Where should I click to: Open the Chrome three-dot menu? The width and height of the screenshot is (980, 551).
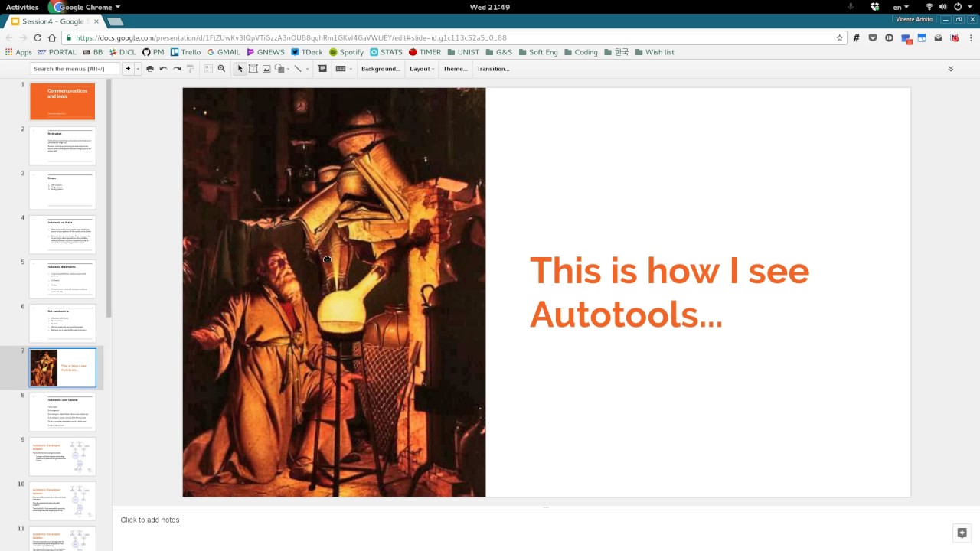coord(970,37)
